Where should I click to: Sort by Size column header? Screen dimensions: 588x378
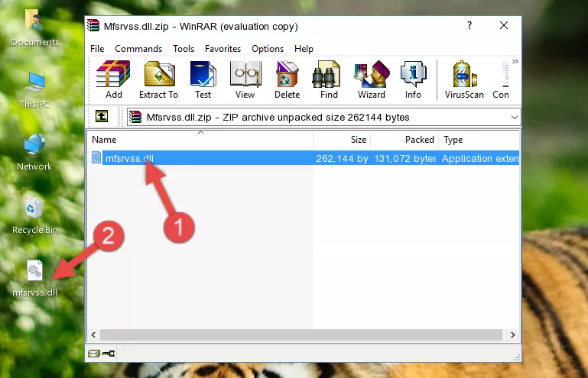[x=342, y=140]
